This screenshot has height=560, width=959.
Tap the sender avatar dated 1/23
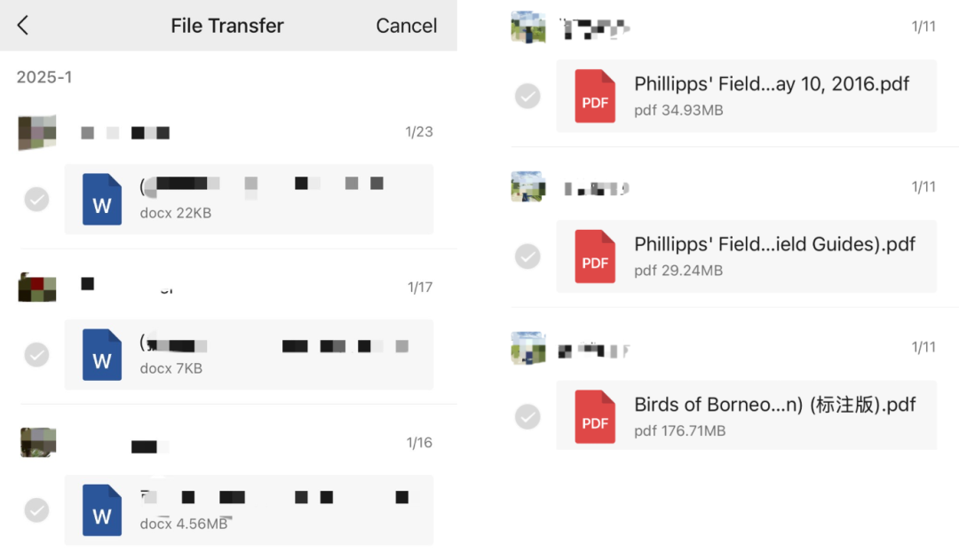[37, 132]
